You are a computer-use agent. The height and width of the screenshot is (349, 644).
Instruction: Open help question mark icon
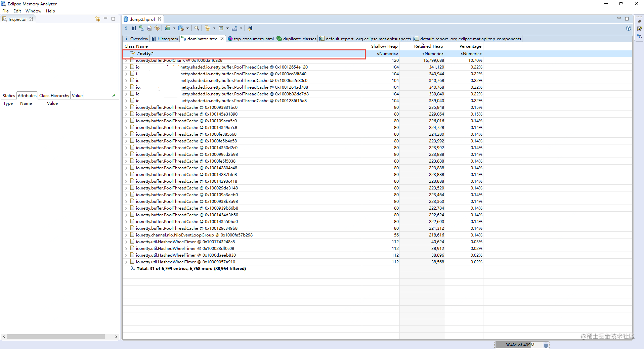tap(628, 28)
